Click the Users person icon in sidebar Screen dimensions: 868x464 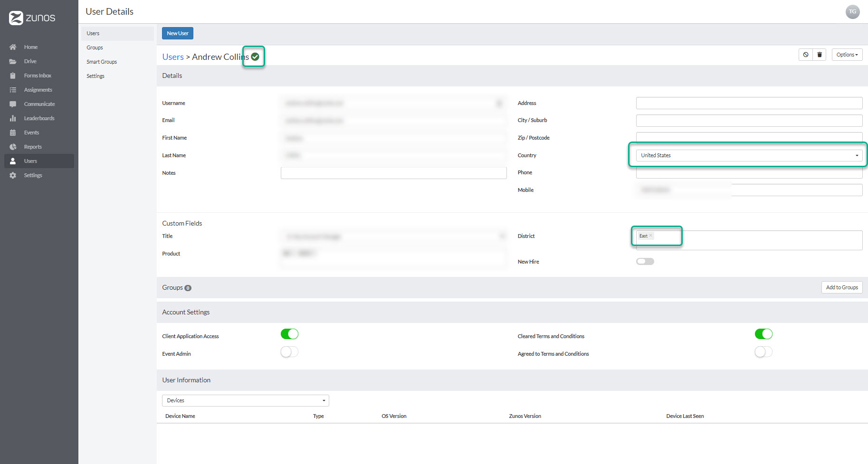click(13, 161)
